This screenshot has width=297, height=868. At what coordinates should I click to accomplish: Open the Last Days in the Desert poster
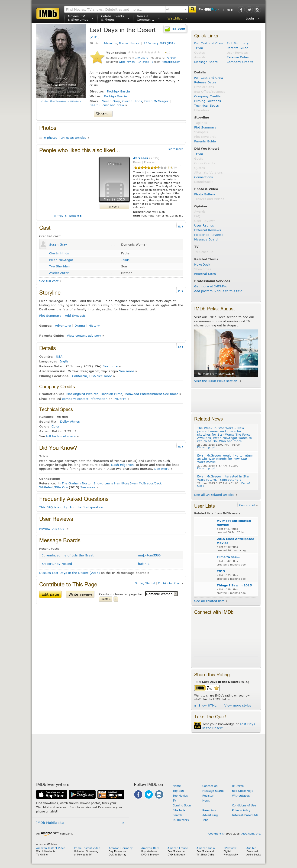(x=61, y=61)
